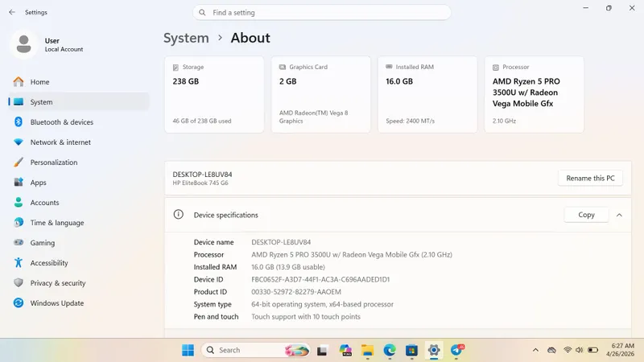644x362 pixels.
Task: Click Rename this PC button
Action: [590, 178]
